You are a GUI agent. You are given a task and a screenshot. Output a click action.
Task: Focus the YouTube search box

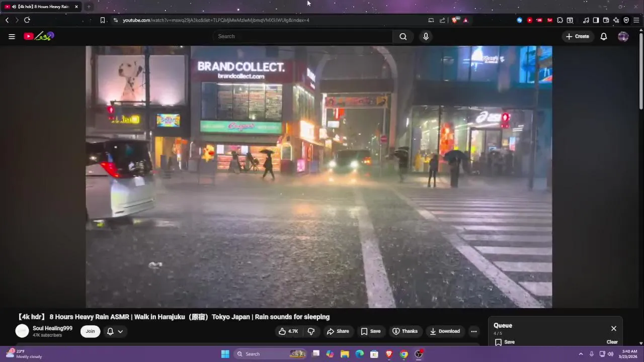(x=303, y=36)
